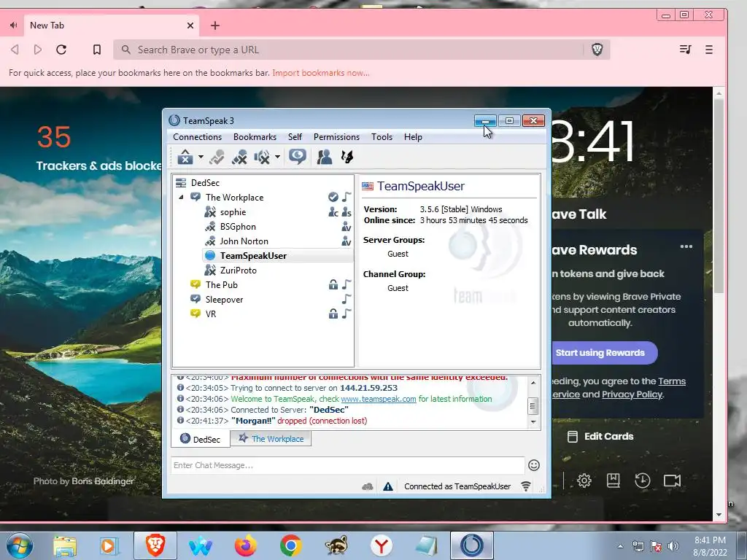Image resolution: width=747 pixels, height=560 pixels.
Task: Open Brave Shields lion icon
Action: [597, 50]
